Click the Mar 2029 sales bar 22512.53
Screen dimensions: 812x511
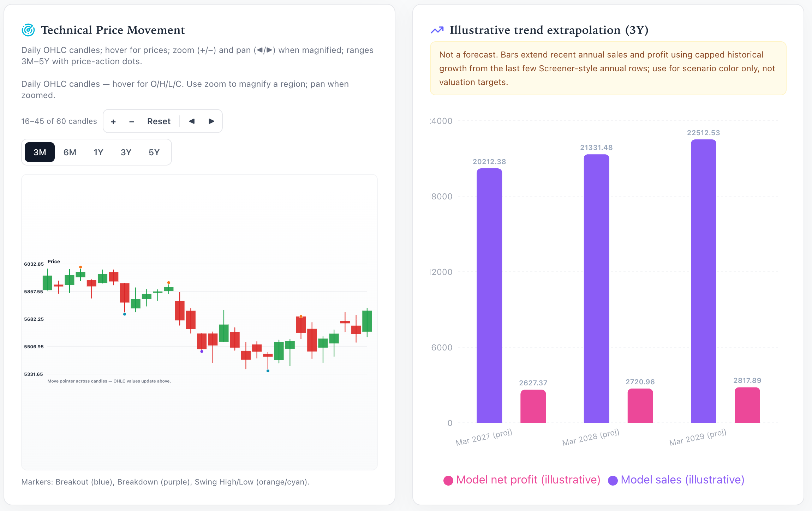pos(704,281)
